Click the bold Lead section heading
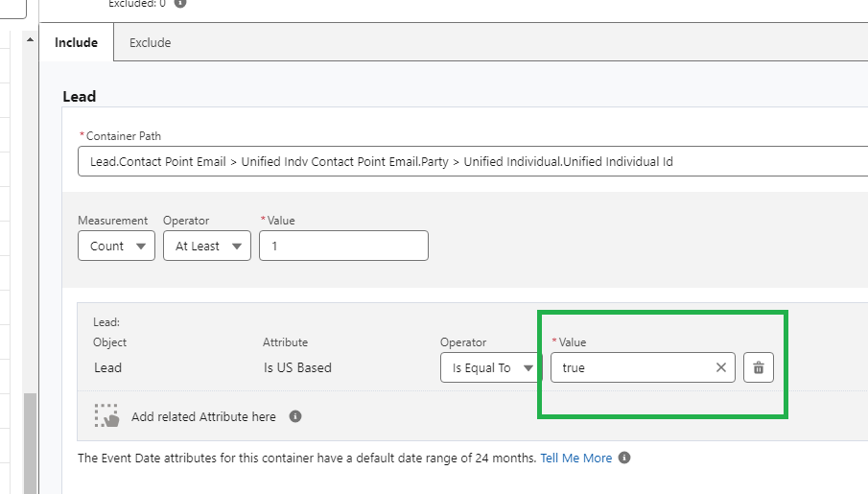 [x=80, y=96]
